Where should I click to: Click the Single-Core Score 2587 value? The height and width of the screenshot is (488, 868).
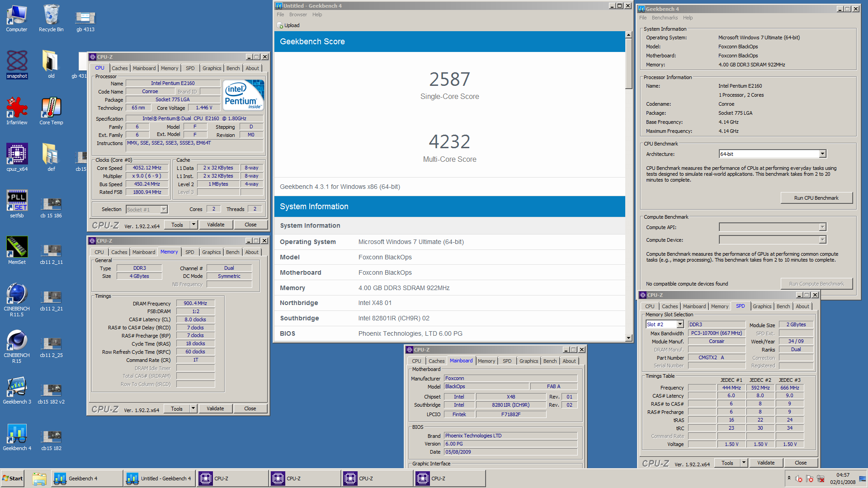[x=449, y=80]
